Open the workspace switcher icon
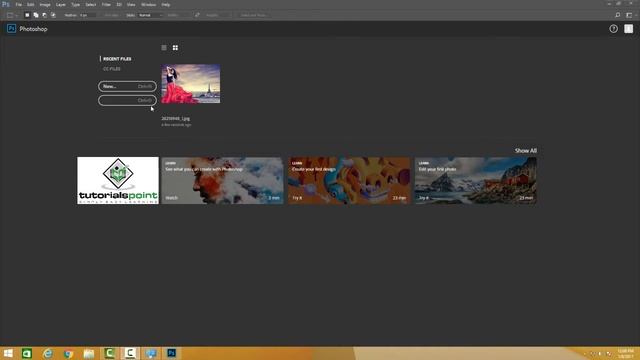The height and width of the screenshot is (360, 640). [629, 15]
